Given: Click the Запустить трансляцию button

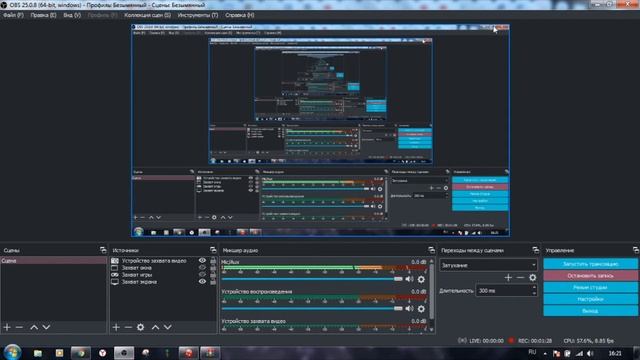Looking at the screenshot, I should (x=590, y=264).
